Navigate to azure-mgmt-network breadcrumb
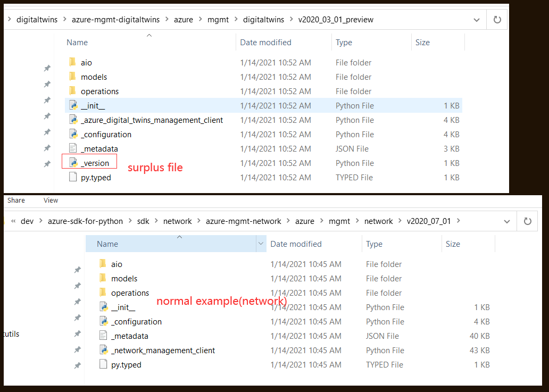 coord(243,221)
